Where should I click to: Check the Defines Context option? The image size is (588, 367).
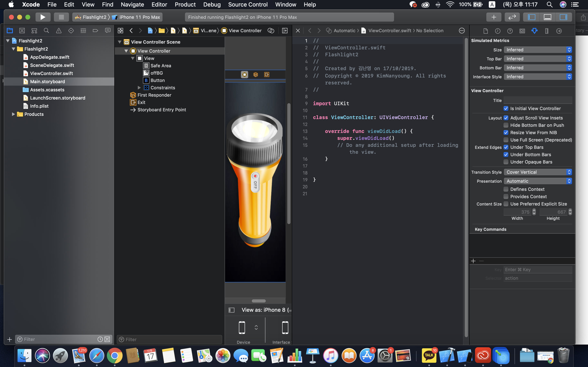pyautogui.click(x=506, y=189)
